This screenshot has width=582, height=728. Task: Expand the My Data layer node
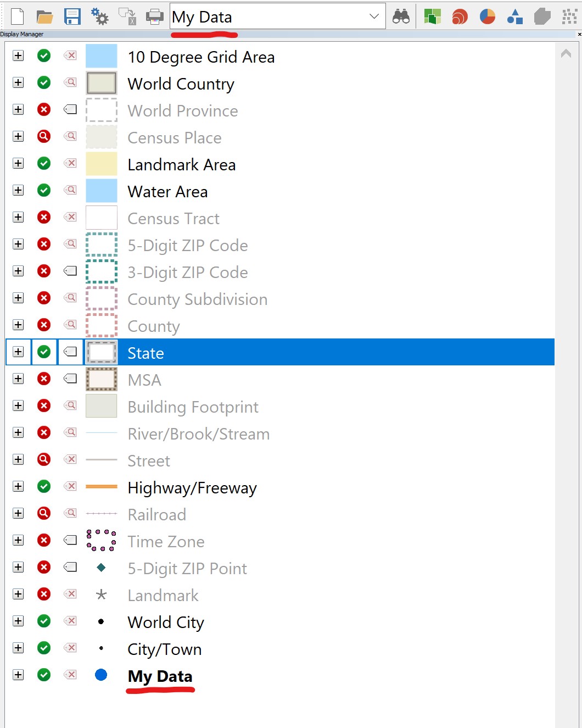point(19,675)
